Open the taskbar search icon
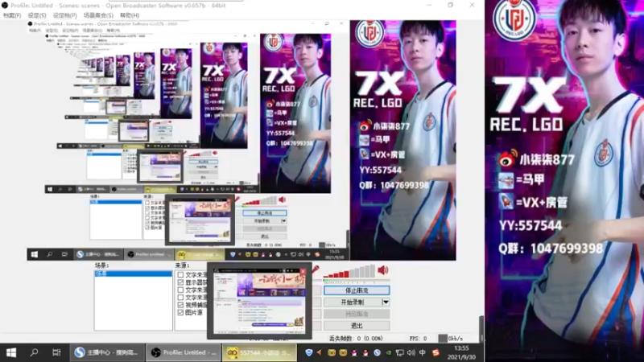The width and height of the screenshot is (644, 362). (34, 352)
